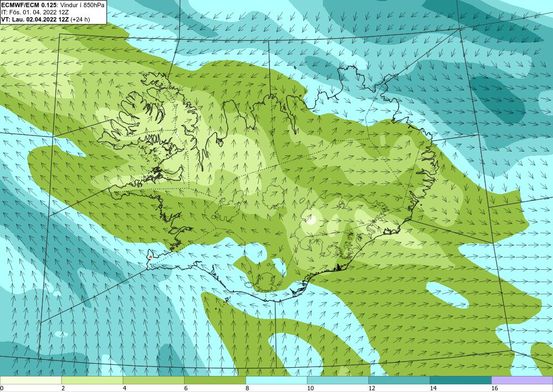This screenshot has height=392, width=553.
Task: Click the "(+24 h)" forecast offset text
Action: click(80, 19)
